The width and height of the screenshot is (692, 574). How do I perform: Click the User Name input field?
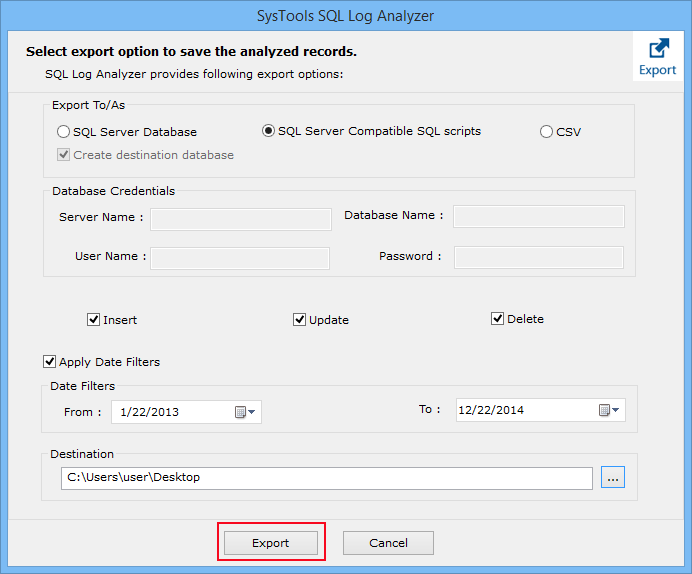pyautogui.click(x=240, y=258)
